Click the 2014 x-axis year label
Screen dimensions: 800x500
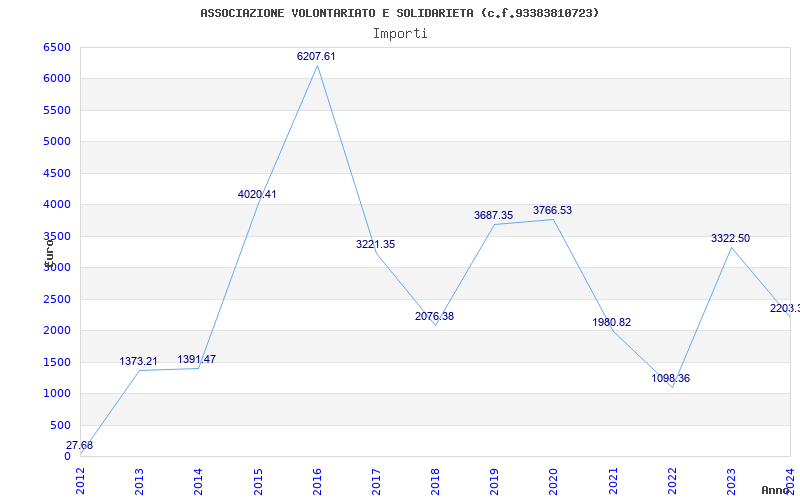pos(199,481)
